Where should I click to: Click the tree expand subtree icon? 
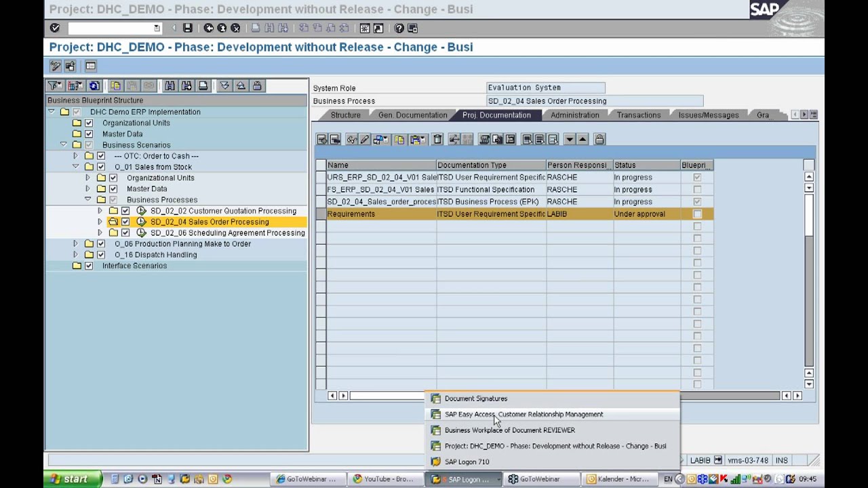pos(224,85)
